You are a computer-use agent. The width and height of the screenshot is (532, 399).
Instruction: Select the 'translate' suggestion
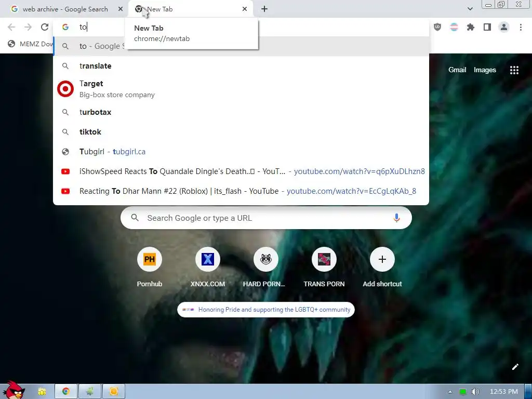[241, 66]
